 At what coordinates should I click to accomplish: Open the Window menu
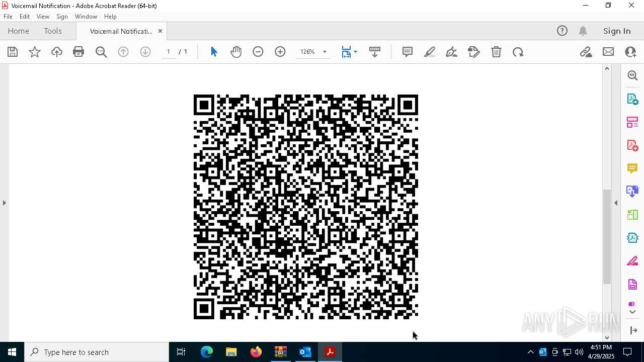[86, 17]
